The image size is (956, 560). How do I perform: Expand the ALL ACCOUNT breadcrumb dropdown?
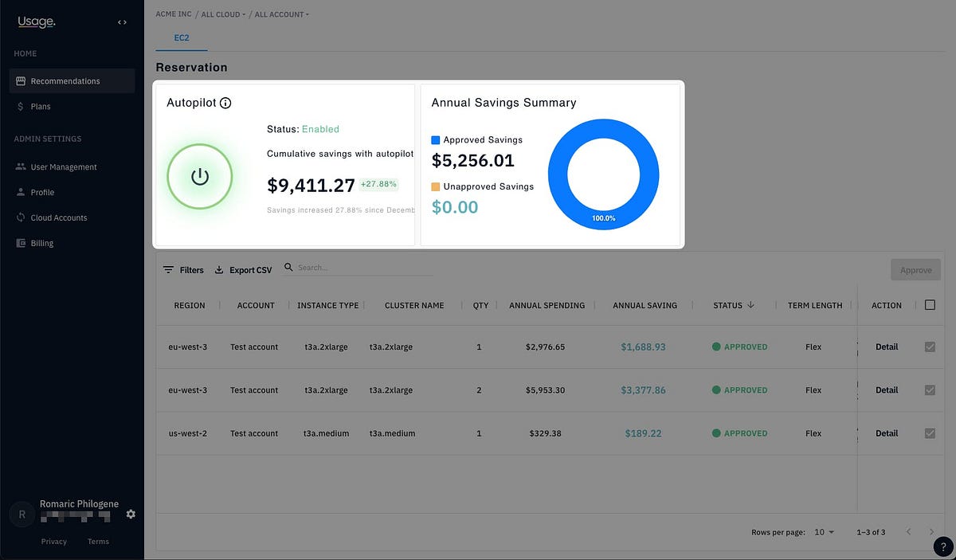pyautogui.click(x=281, y=14)
